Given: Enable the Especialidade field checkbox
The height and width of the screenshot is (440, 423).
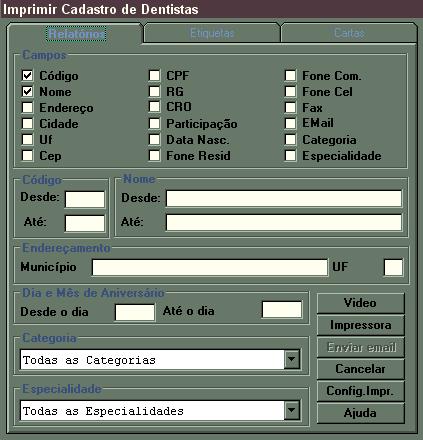Looking at the screenshot, I should pyautogui.click(x=290, y=155).
